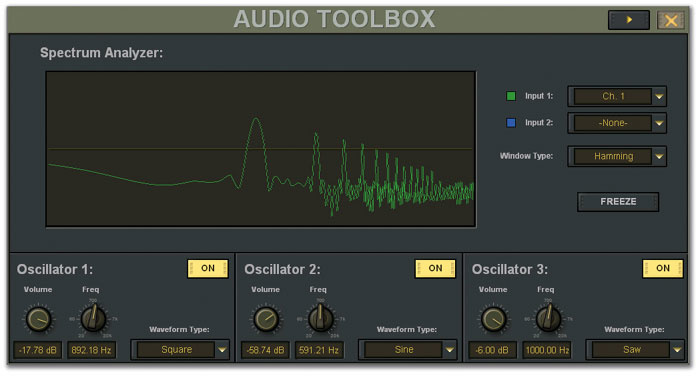Click the Sine waveform type field
Viewport: 700px width, 376px height.
404,350
